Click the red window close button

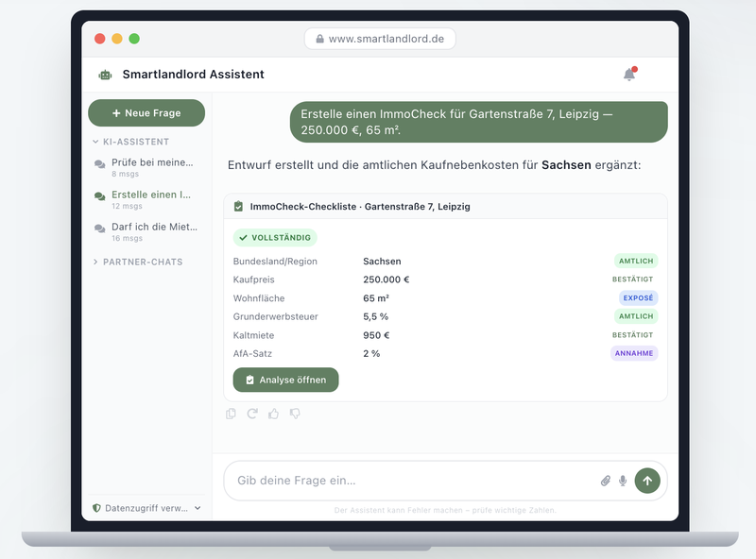coord(100,39)
